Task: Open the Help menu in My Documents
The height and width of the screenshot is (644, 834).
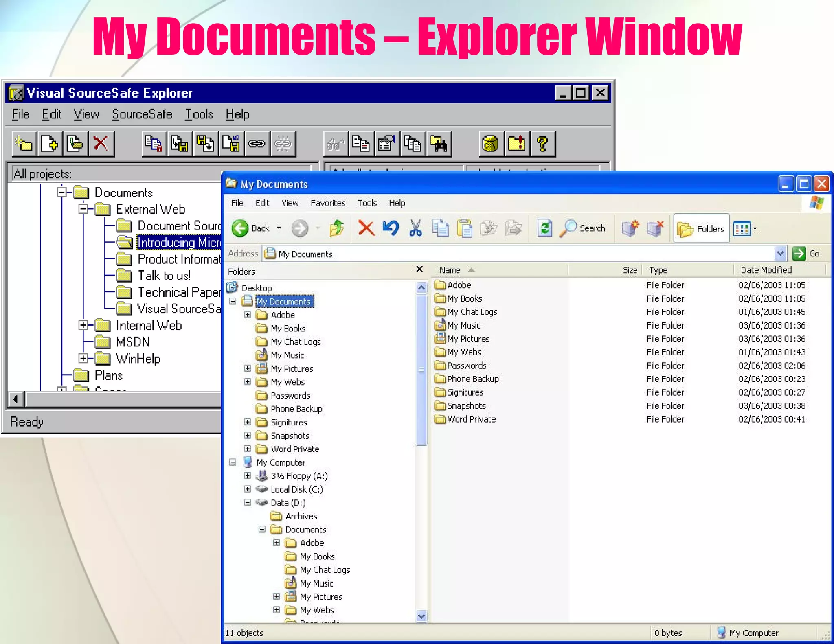Action: [x=397, y=203]
